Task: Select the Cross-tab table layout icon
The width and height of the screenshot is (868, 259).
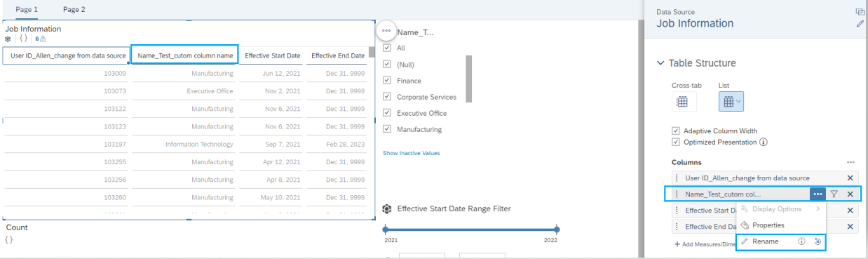Action: point(681,102)
